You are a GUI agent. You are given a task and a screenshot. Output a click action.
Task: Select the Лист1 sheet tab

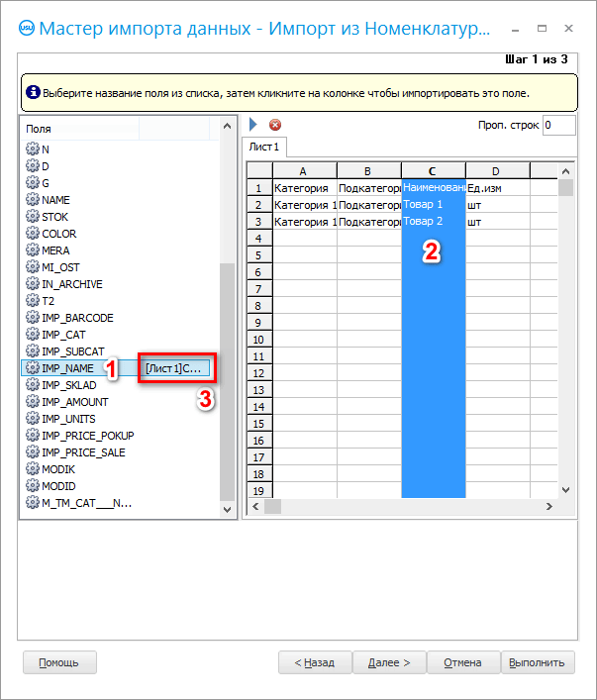[x=264, y=147]
